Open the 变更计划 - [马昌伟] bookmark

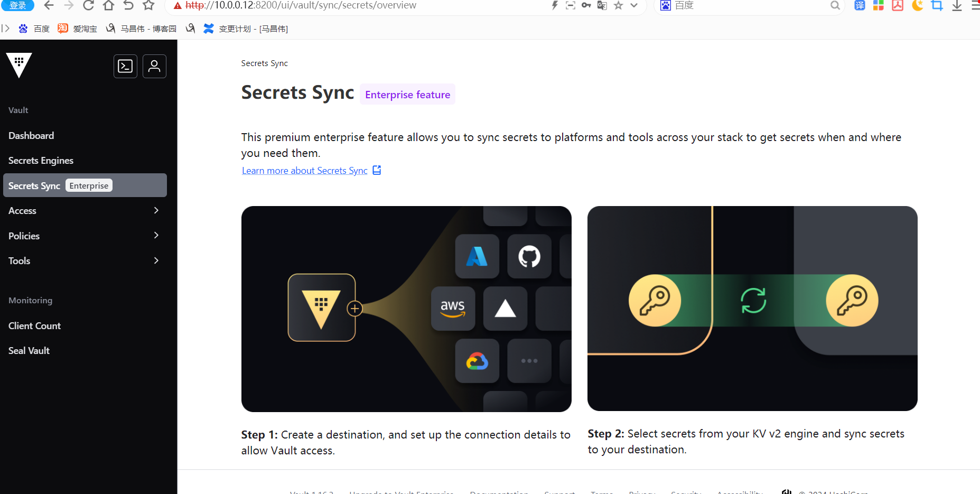coord(246,29)
